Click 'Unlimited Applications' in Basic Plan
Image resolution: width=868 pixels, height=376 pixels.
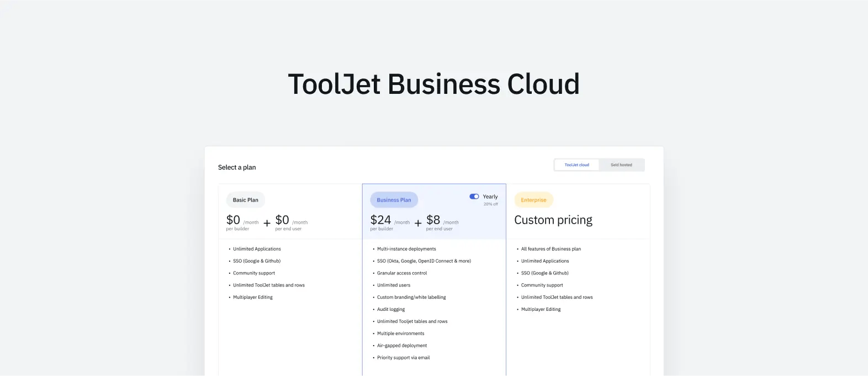point(257,249)
